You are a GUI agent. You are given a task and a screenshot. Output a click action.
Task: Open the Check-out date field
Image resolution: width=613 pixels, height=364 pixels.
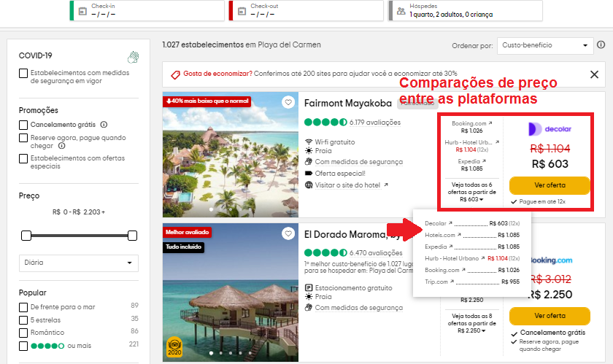click(306, 10)
